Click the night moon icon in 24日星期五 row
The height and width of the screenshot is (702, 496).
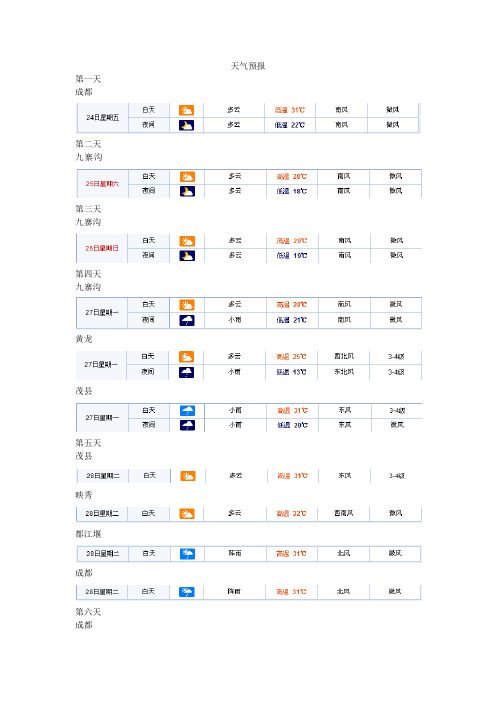point(186,125)
